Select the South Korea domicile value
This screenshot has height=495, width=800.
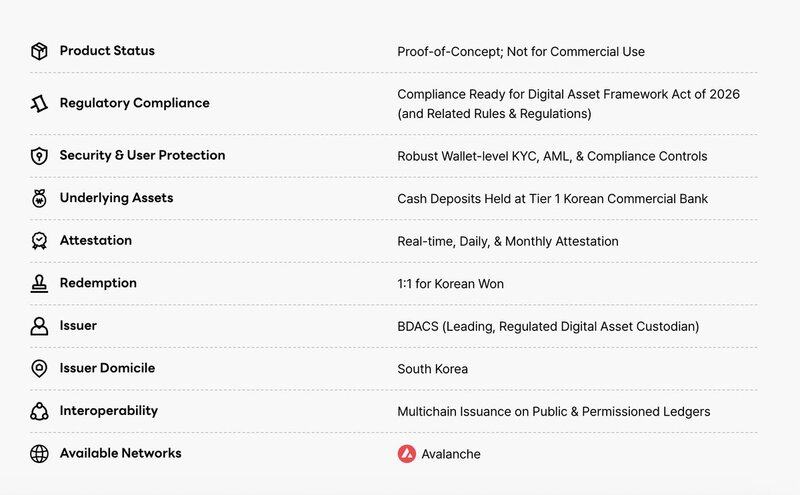(x=433, y=369)
